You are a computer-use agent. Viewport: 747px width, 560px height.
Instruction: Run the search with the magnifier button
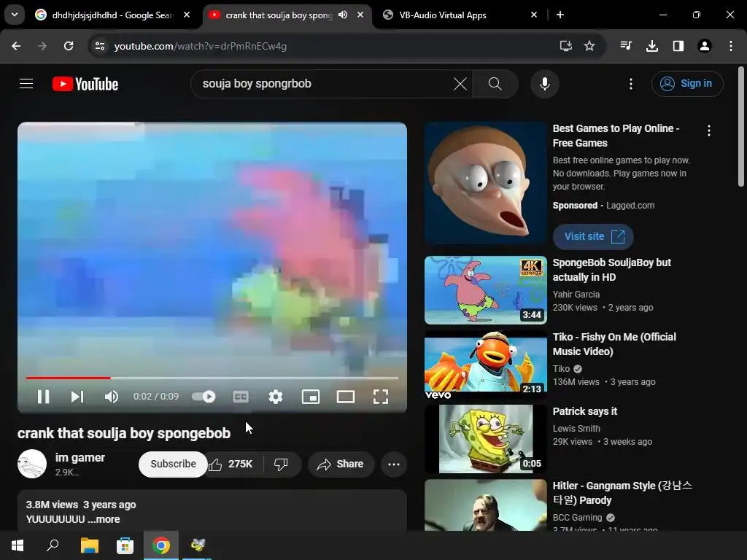tap(495, 84)
